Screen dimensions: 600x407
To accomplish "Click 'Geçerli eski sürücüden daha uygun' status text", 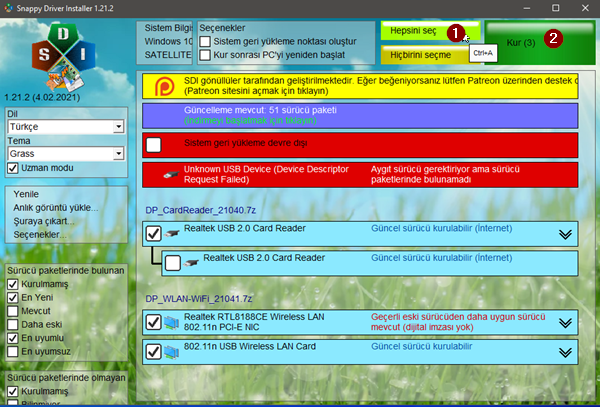I will (458, 322).
